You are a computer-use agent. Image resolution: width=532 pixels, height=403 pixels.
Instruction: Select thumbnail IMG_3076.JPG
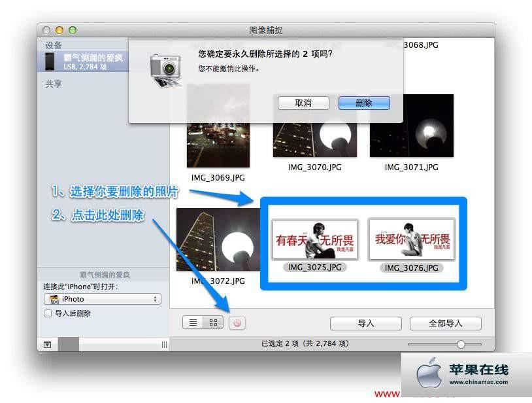412,239
